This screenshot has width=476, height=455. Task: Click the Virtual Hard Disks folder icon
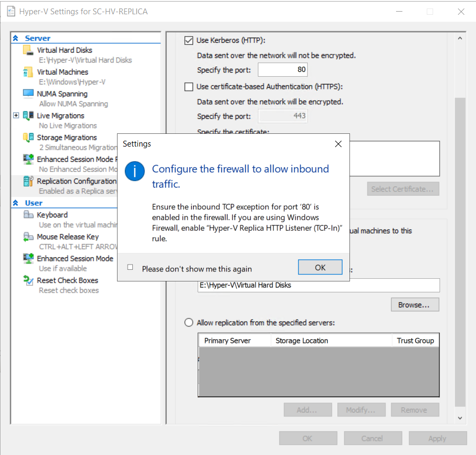click(28, 50)
